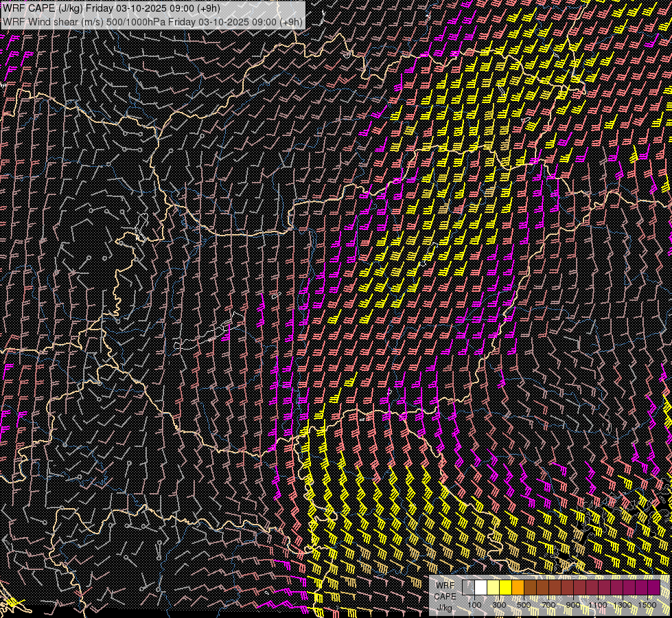
Task: Click the 100 tick label in legend
Action: pyautogui.click(x=474, y=605)
